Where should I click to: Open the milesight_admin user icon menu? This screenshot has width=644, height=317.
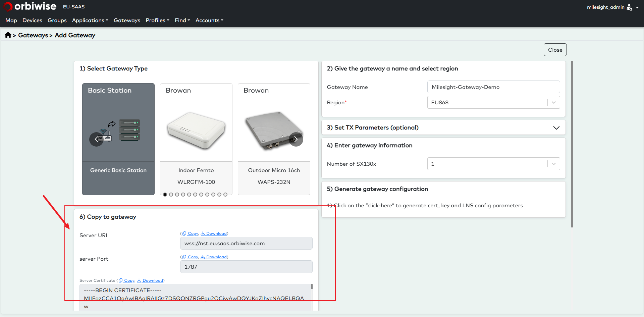(630, 7)
